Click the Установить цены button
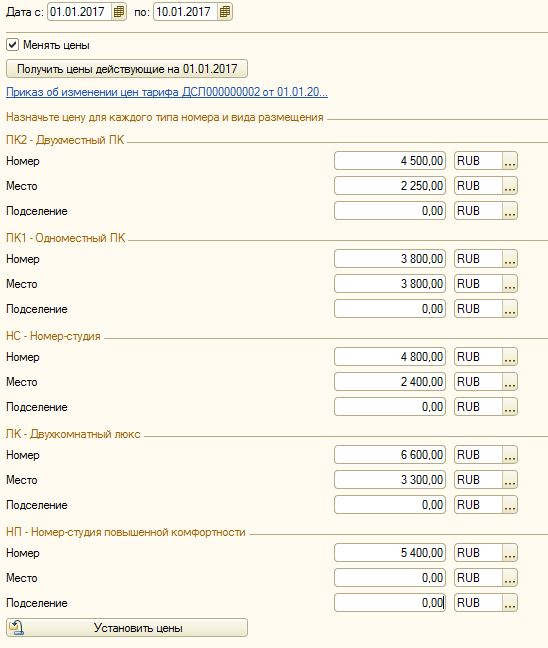Viewport: 548px width, 648px height. tap(127, 627)
